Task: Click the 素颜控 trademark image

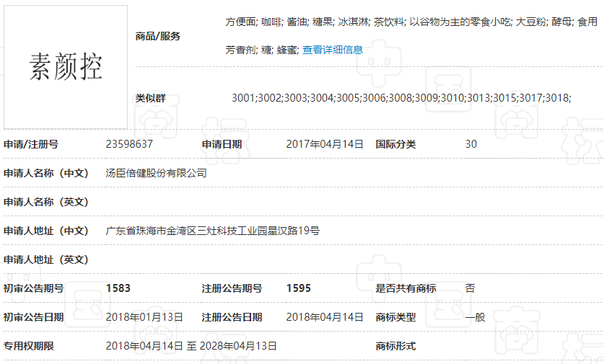Action: 66,67
